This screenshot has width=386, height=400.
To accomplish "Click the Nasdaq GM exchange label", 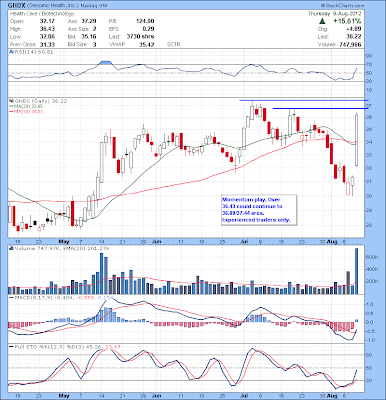I will (x=94, y=6).
